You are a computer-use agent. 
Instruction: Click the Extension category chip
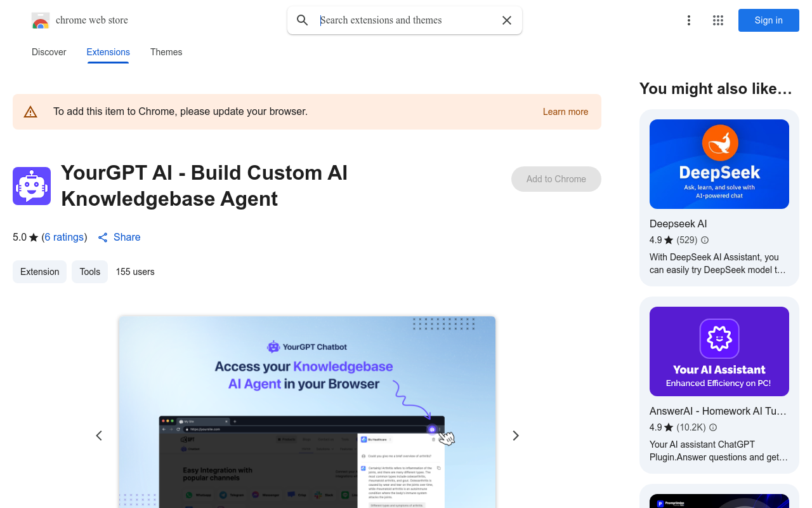tap(39, 272)
